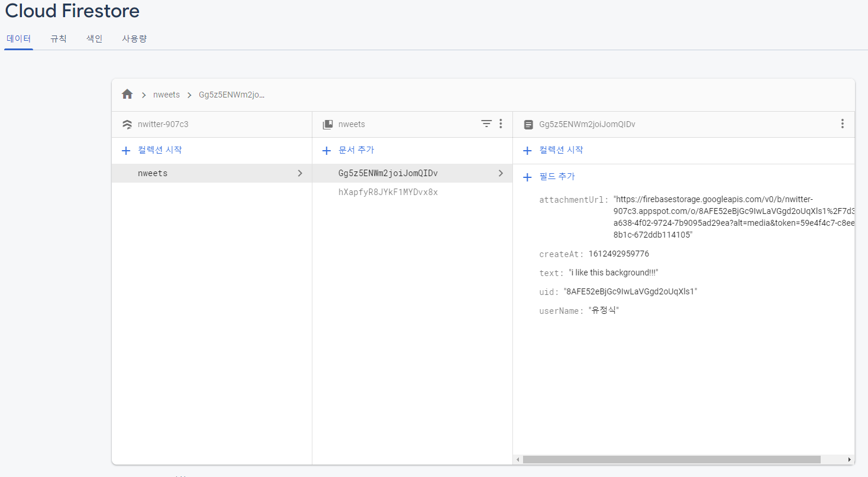The image size is (868, 477).
Task: Select the nweets collection row
Action: click(x=212, y=173)
